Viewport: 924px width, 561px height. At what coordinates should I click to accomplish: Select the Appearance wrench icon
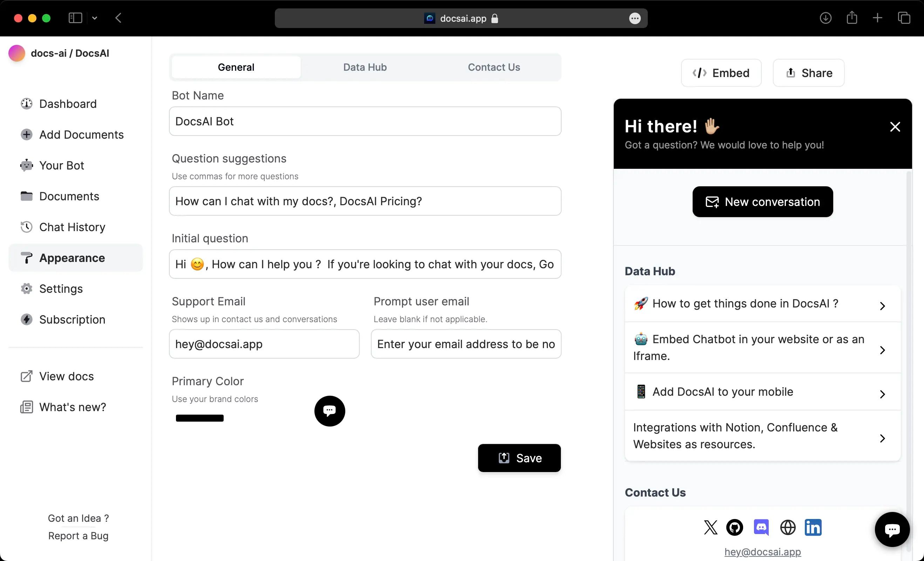coord(26,257)
